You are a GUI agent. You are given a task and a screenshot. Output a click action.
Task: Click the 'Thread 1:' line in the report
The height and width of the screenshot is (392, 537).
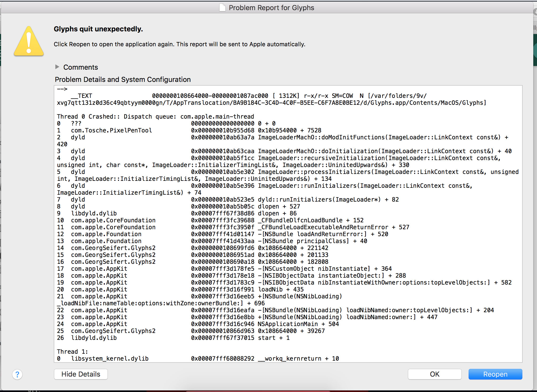point(72,352)
